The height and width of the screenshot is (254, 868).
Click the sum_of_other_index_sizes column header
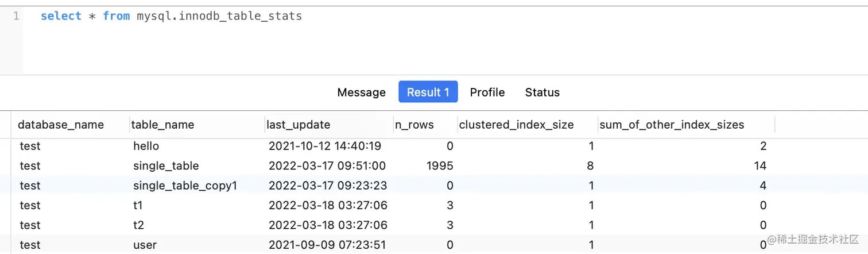pos(672,125)
